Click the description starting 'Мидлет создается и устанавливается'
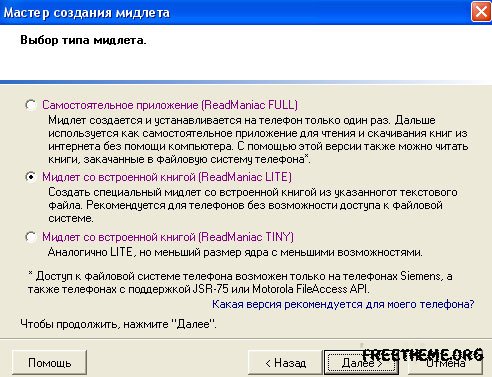492x377 pixels. pos(258,140)
